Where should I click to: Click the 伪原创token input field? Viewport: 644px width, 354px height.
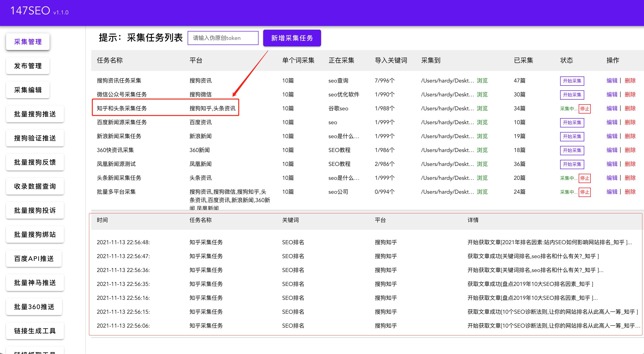223,38
